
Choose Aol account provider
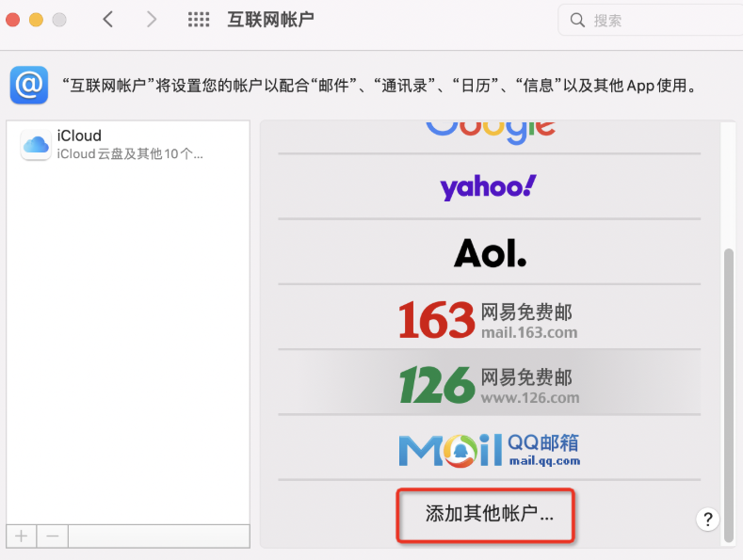click(x=490, y=252)
